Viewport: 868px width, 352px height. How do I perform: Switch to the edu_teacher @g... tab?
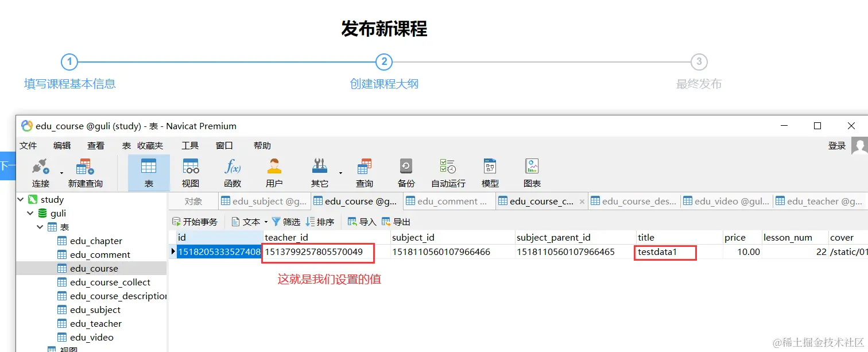point(819,202)
